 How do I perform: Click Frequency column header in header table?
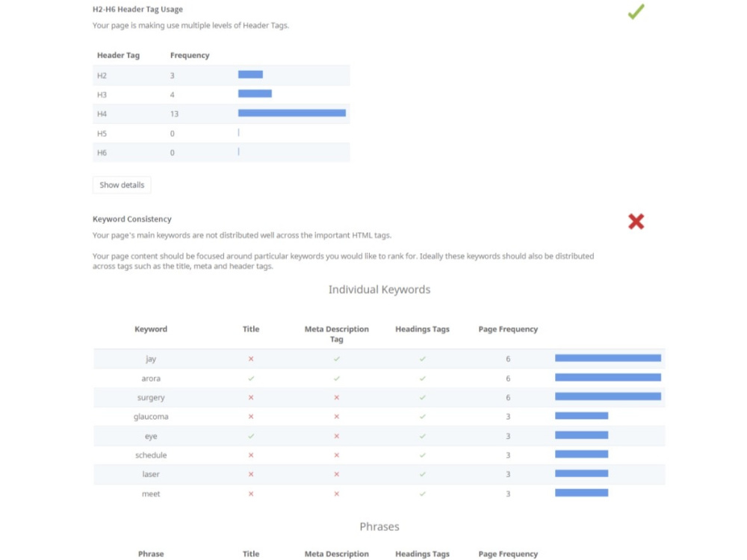(x=190, y=55)
